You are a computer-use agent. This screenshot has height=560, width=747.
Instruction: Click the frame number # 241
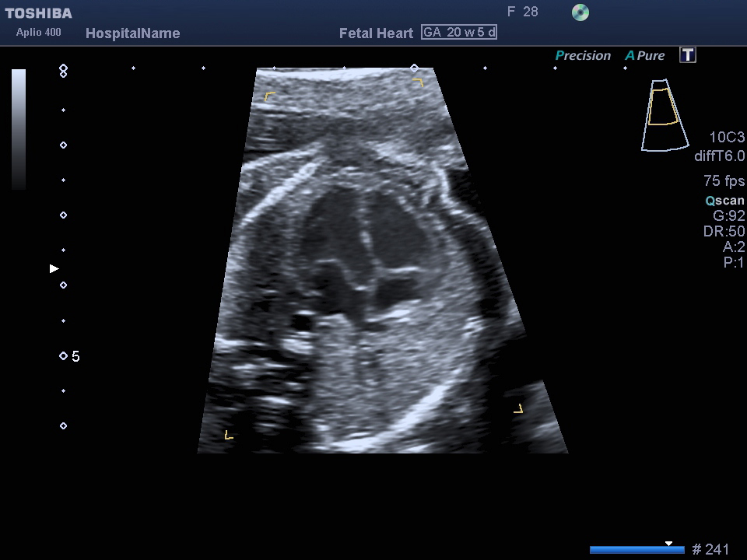(710, 549)
